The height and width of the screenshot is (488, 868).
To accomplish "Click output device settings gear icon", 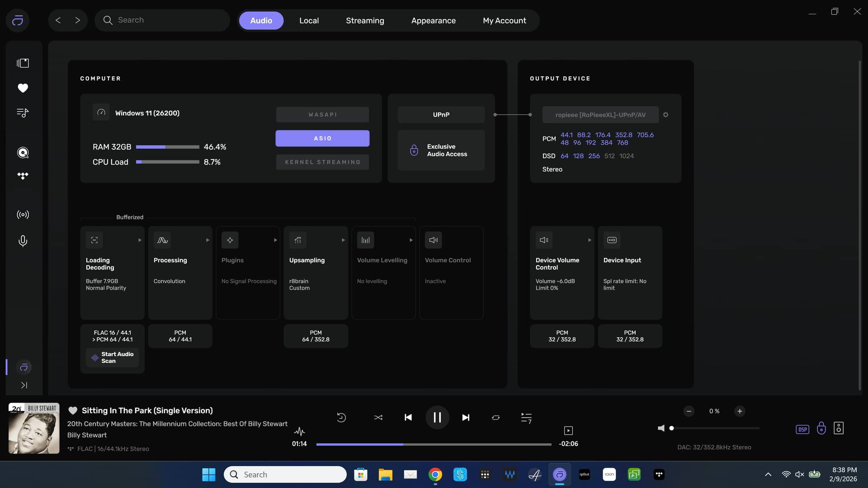I will coord(665,115).
